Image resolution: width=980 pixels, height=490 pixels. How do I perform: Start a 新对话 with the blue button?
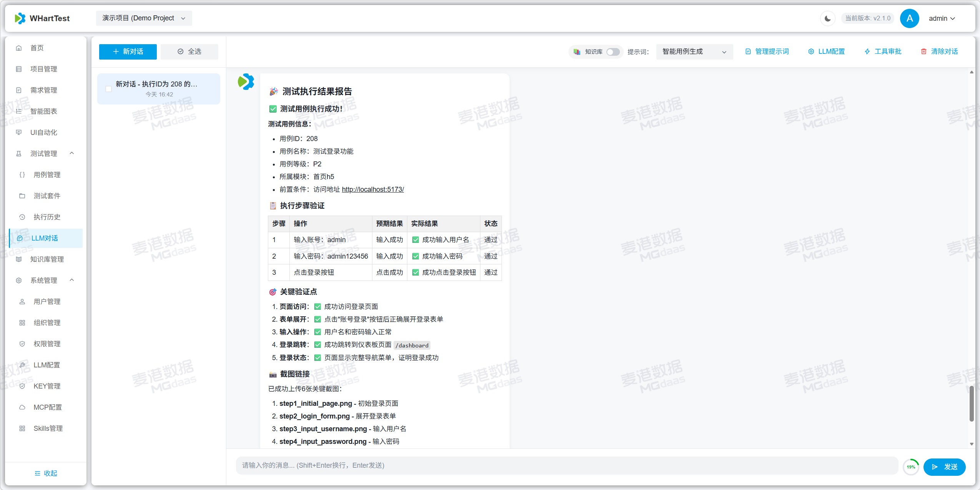(x=128, y=51)
